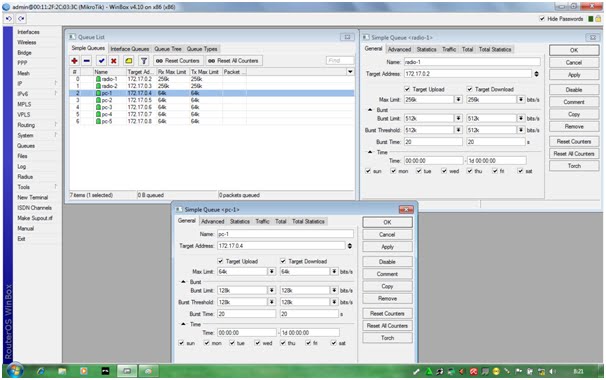Uncheck Target Download in radio-1 window
606x380 pixels.
coord(470,89)
